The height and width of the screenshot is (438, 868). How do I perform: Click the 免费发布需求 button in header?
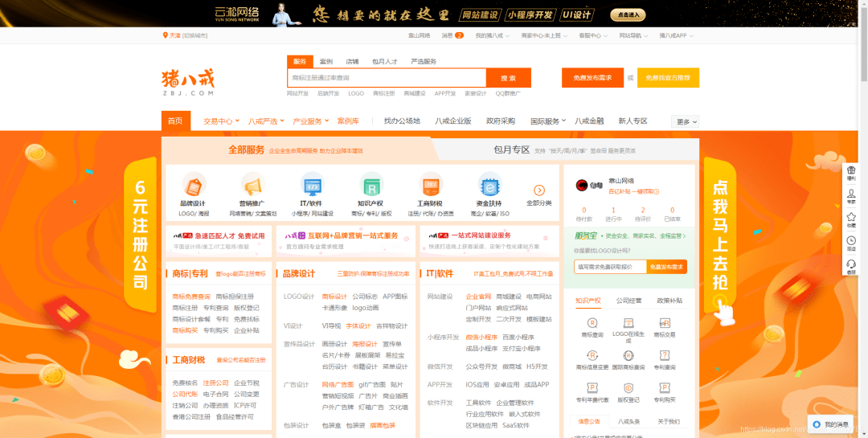592,78
